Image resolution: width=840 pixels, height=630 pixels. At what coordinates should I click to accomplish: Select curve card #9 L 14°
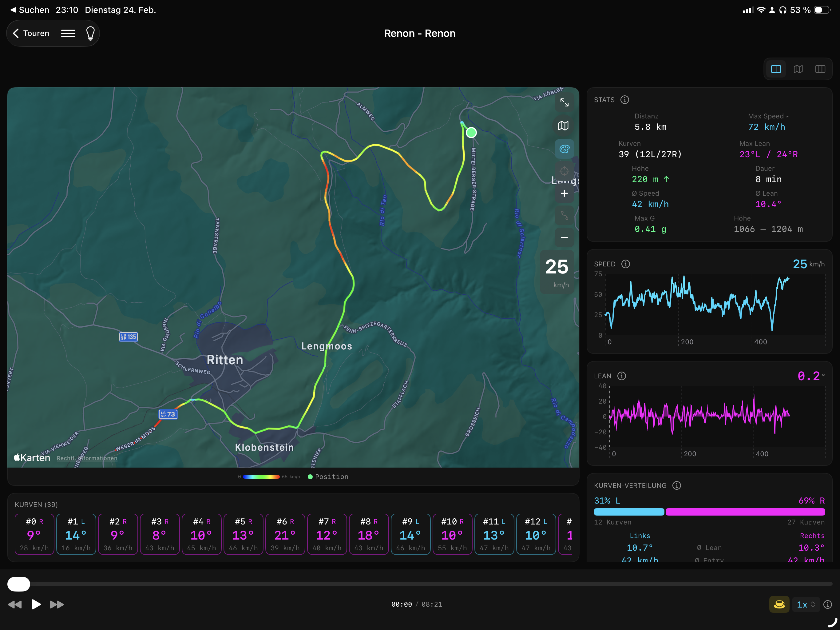tap(410, 534)
